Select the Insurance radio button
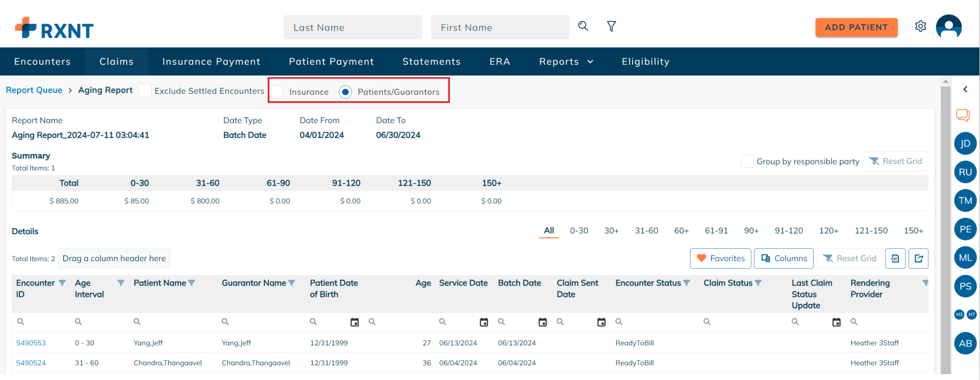980x380 pixels. (278, 92)
